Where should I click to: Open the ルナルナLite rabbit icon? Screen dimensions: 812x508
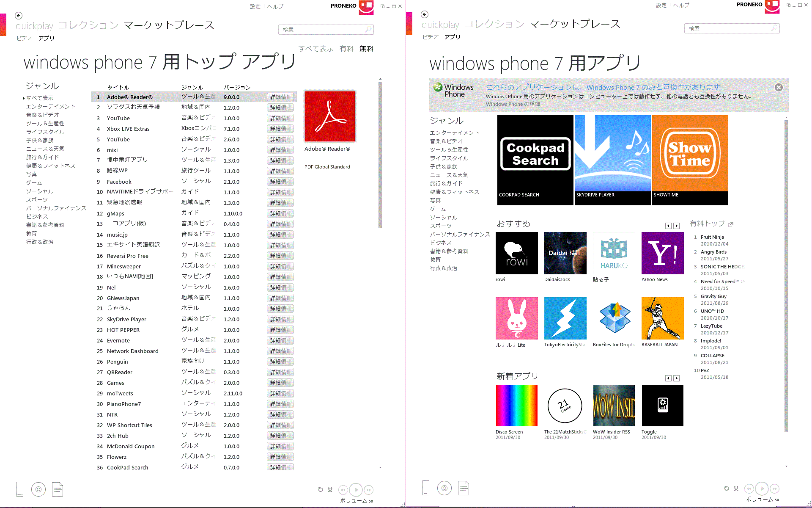pyautogui.click(x=516, y=318)
